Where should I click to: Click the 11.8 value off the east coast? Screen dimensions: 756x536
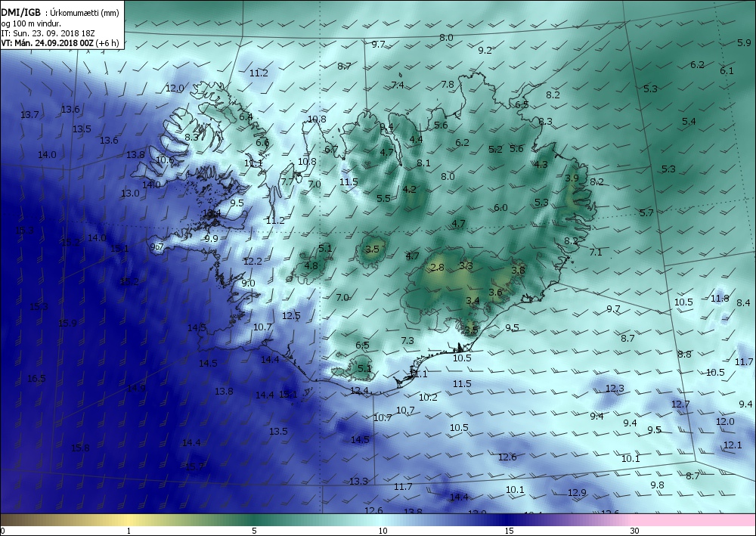720,299
